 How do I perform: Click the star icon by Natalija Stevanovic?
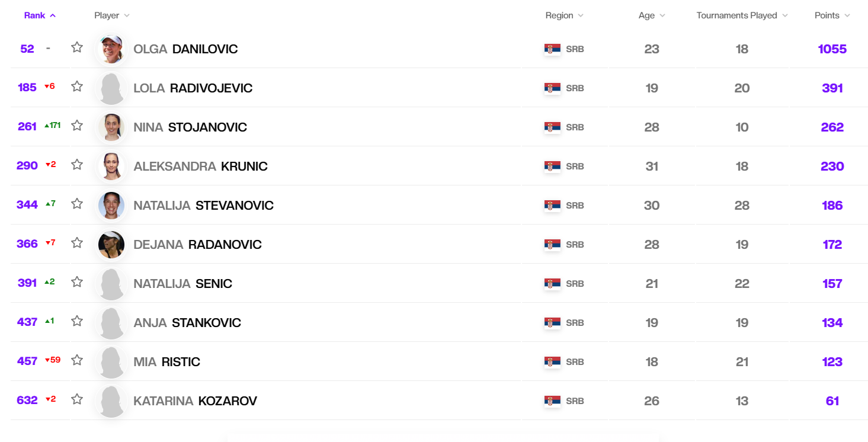pyautogui.click(x=77, y=204)
